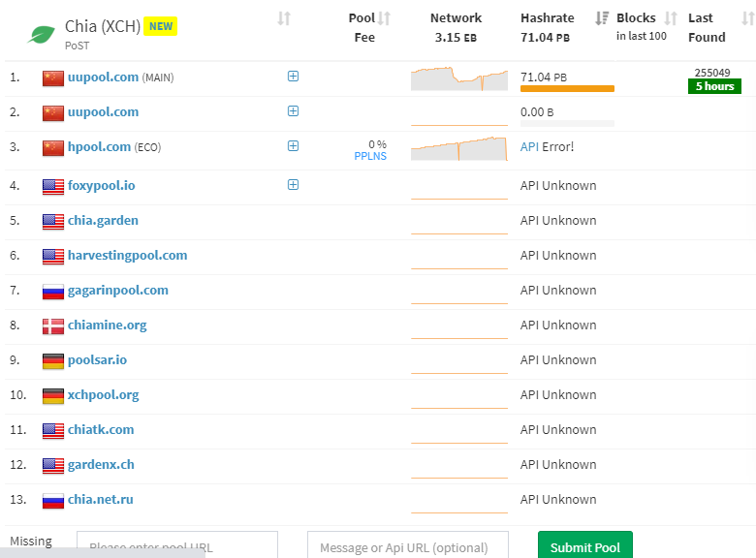Click the Missing label
This screenshot has height=558, width=756.
point(31,542)
